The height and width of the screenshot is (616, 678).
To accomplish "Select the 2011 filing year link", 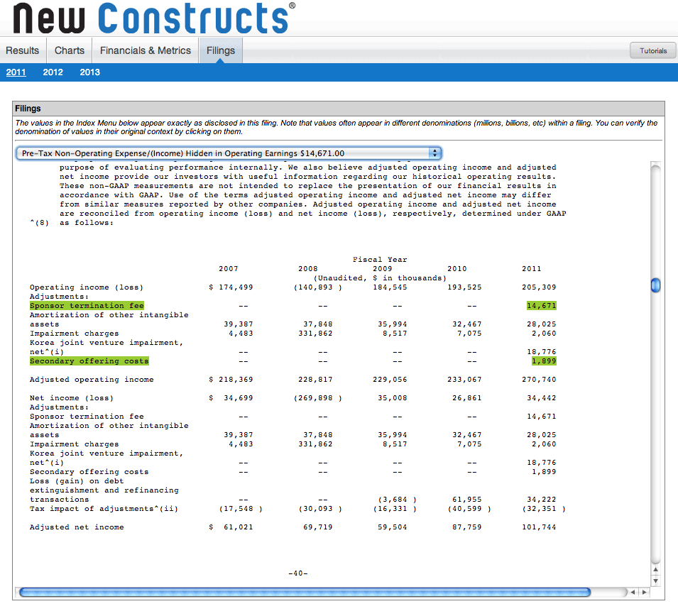I will point(16,72).
